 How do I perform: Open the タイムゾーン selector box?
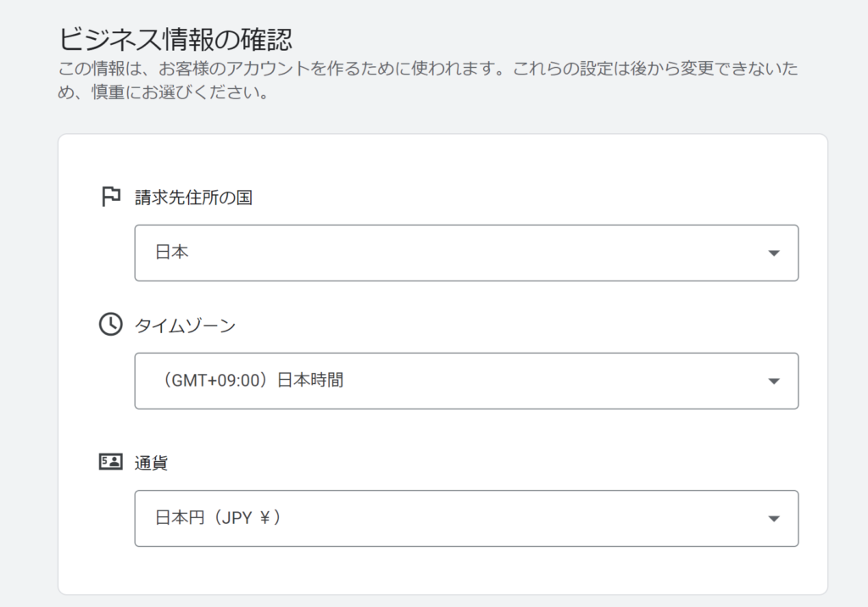click(x=466, y=381)
